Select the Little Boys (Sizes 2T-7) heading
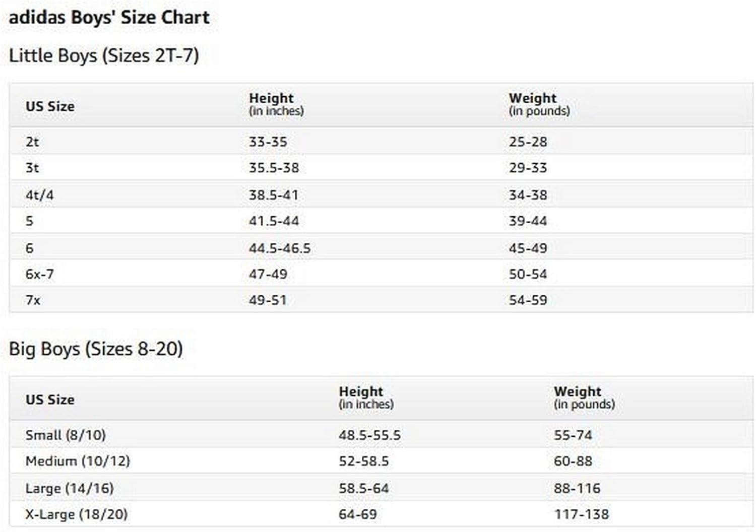This screenshot has width=756, height=532. (x=104, y=55)
